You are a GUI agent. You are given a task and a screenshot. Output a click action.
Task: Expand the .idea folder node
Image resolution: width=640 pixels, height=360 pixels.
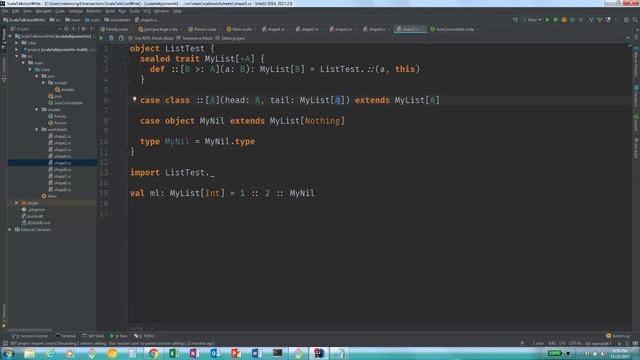click(x=17, y=43)
